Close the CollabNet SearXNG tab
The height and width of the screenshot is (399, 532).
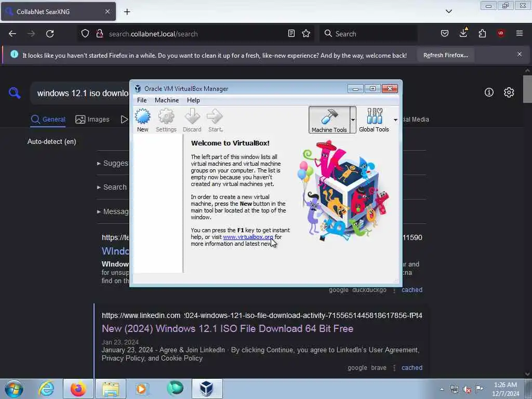107,11
